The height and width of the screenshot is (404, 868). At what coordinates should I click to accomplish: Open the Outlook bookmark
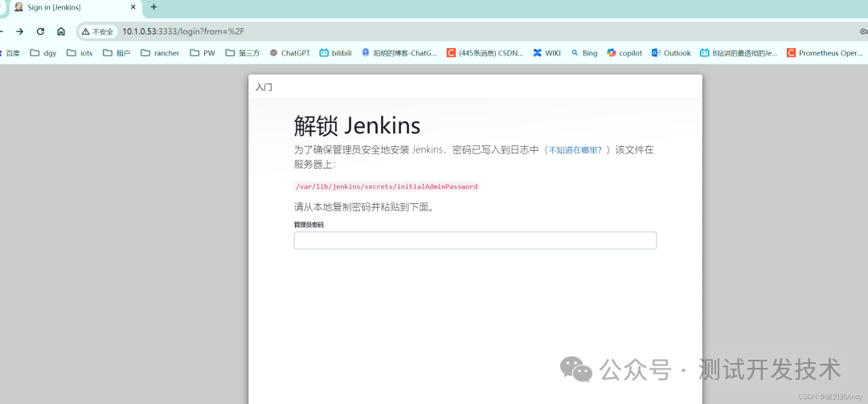click(671, 53)
